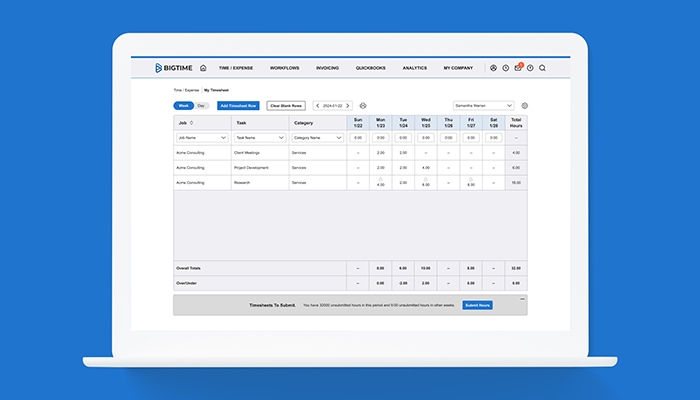Click the Thu 1/26 hours input
This screenshot has height=400, width=700.
[x=449, y=138]
